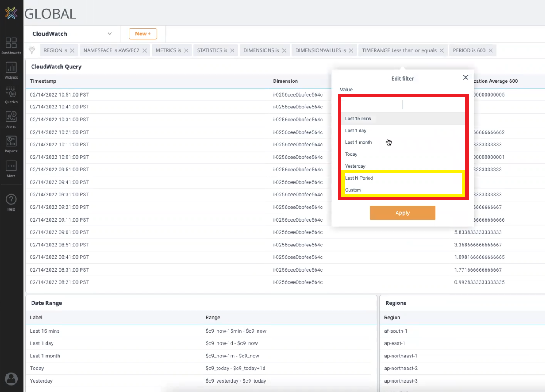Remove the REGION filter chip
The image size is (545, 392).
tap(72, 50)
